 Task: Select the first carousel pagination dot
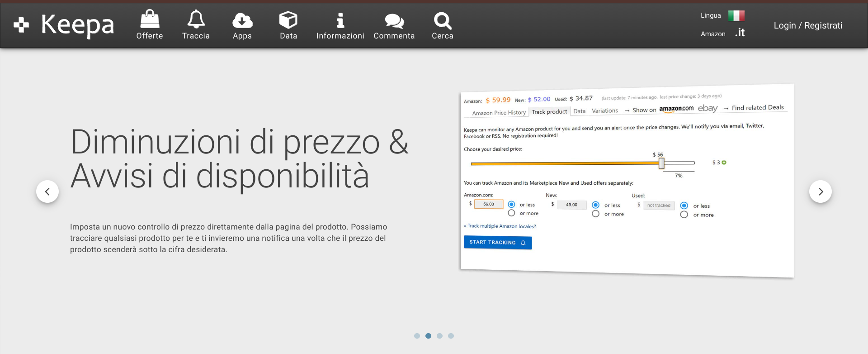pos(417,336)
